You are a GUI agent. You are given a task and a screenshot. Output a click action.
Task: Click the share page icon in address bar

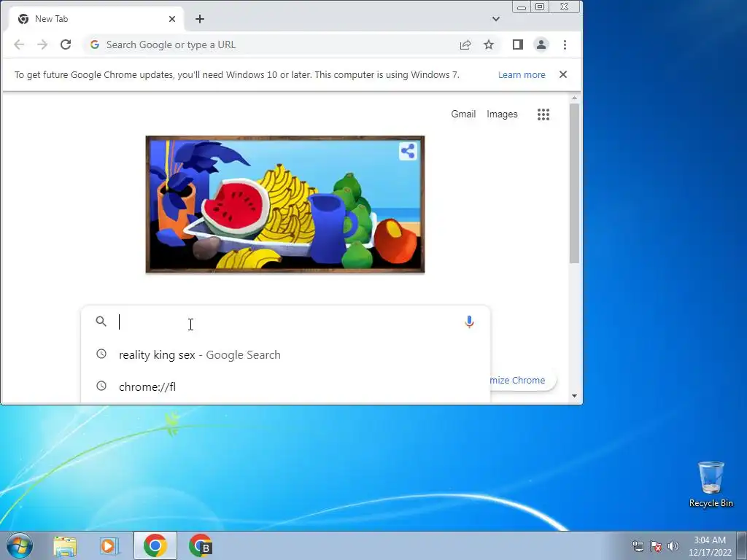point(465,44)
